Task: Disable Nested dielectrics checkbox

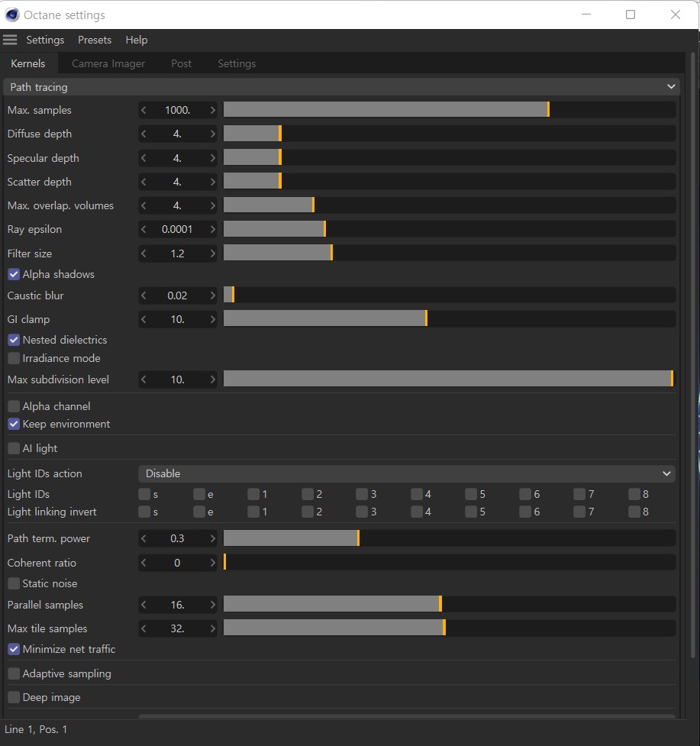Action: (x=14, y=340)
